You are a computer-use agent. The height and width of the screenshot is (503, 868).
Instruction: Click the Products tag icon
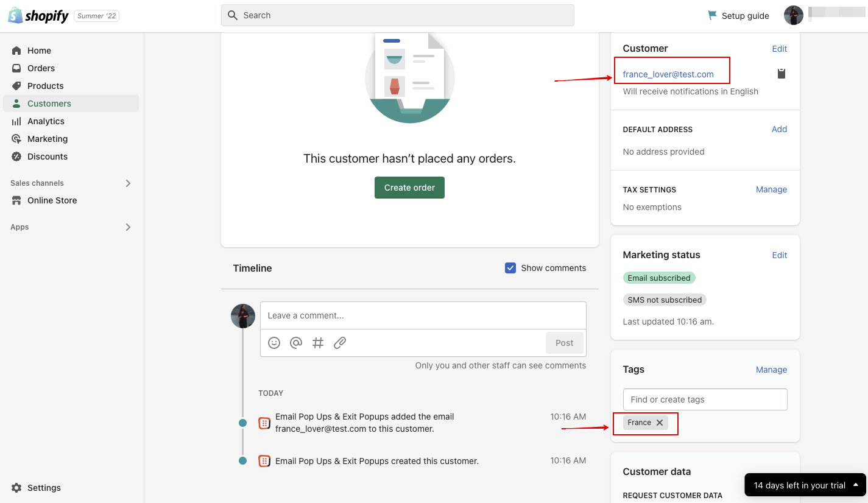16,86
